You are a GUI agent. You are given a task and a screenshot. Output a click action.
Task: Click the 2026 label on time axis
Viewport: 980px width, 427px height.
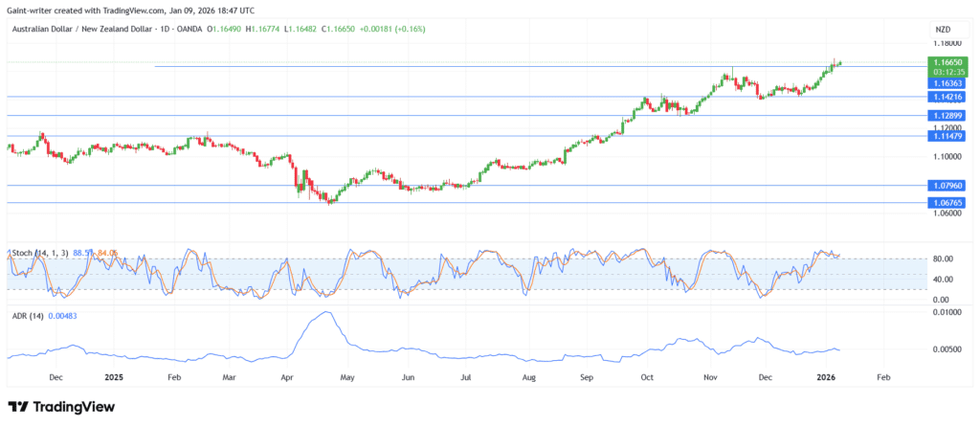click(827, 377)
